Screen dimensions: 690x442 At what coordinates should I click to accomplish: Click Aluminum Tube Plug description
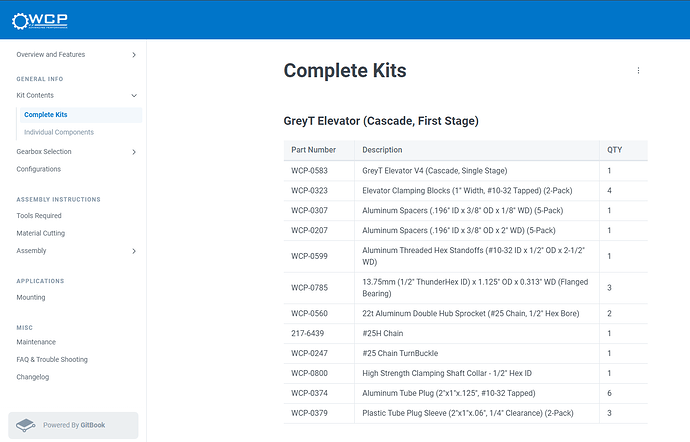coord(449,393)
